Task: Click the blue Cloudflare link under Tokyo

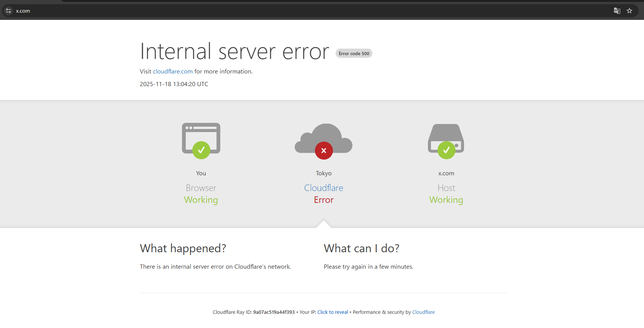Action: coord(324,188)
